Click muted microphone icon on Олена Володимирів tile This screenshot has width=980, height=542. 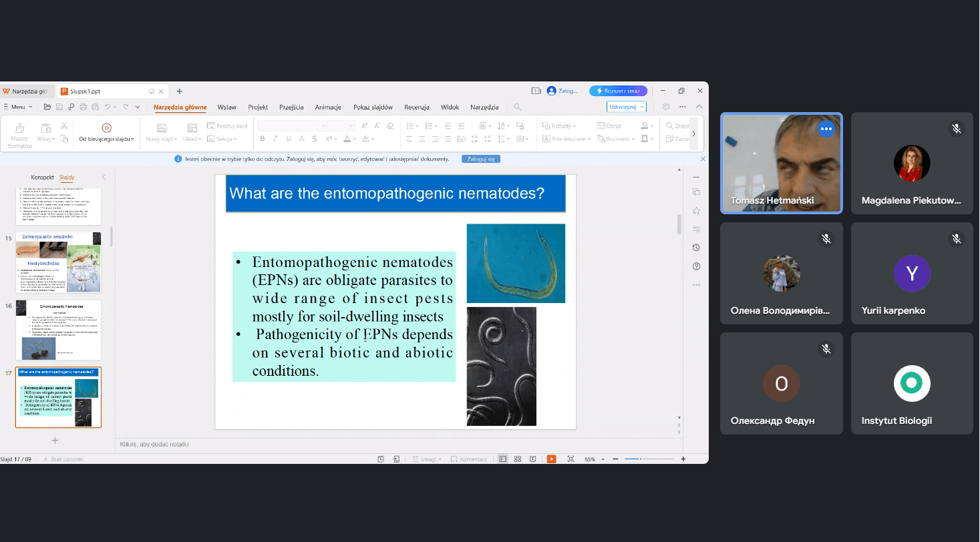(x=826, y=239)
